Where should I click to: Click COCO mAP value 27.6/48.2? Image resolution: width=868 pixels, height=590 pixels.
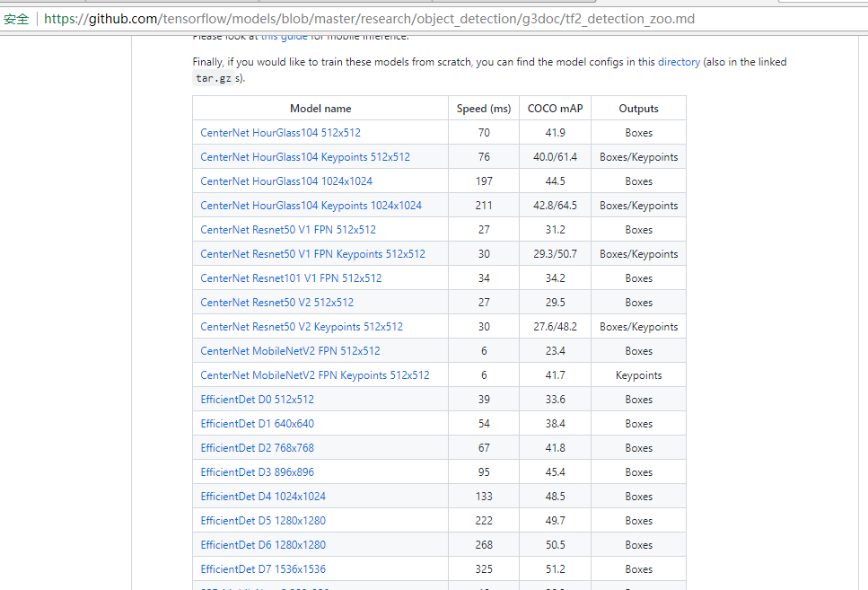pyautogui.click(x=556, y=327)
